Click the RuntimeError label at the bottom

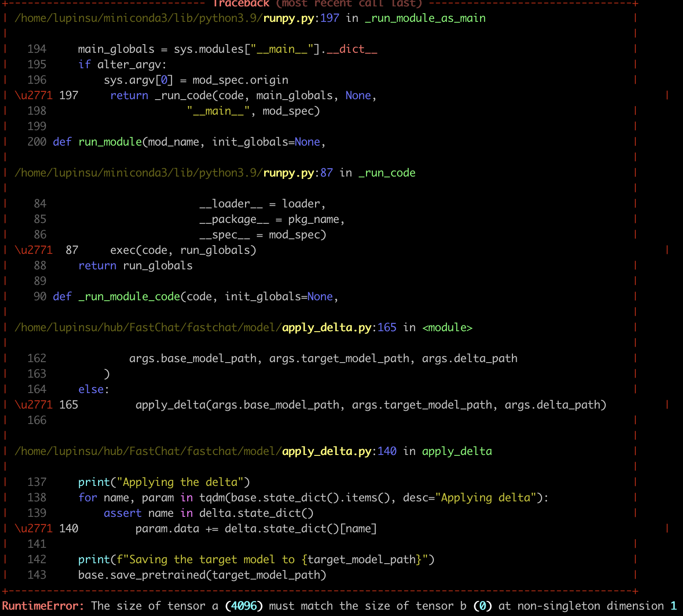click(x=42, y=606)
